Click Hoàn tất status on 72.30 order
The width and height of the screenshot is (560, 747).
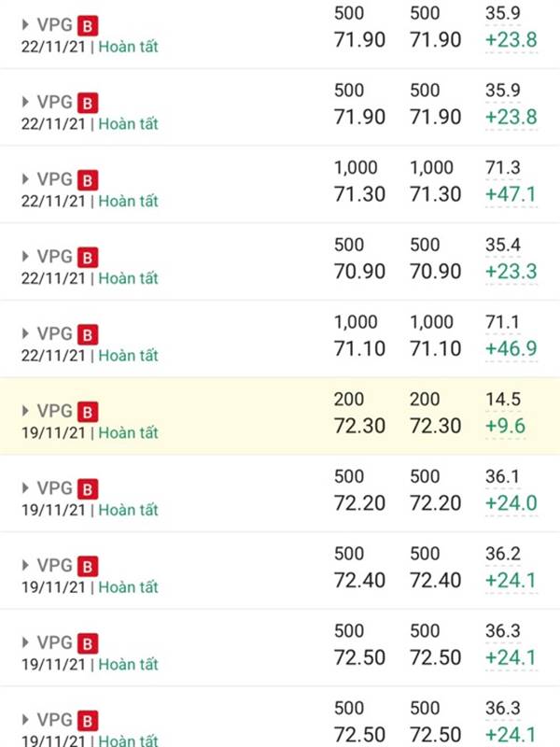pyautogui.click(x=128, y=432)
